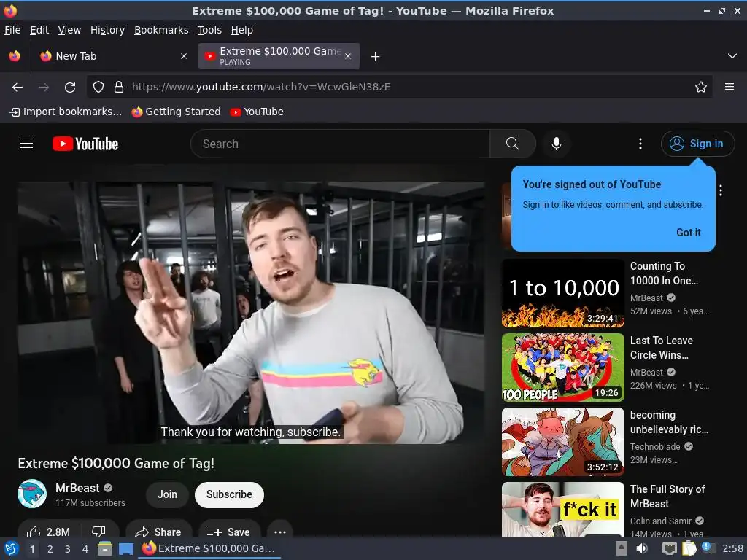Screen dimensions: 747x560
Task: Click the search magnifier button
Action: pos(513,144)
